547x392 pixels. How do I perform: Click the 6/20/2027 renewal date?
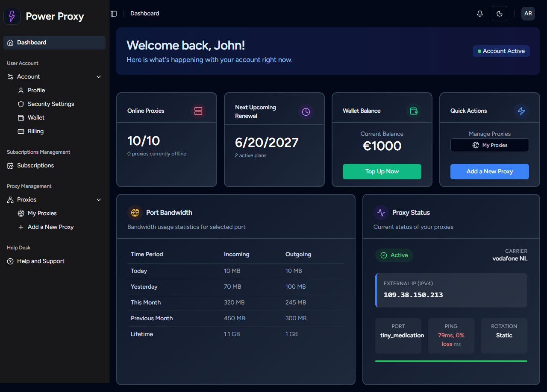click(267, 143)
